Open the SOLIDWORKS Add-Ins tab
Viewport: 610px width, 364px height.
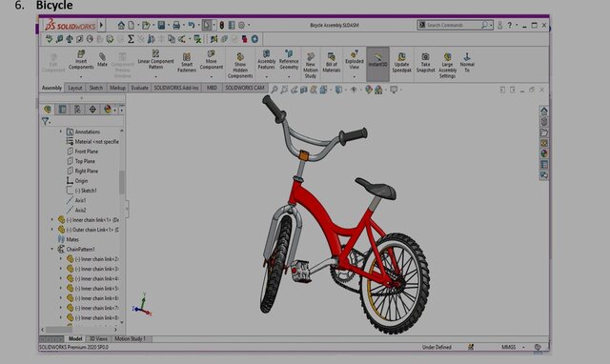tap(176, 88)
